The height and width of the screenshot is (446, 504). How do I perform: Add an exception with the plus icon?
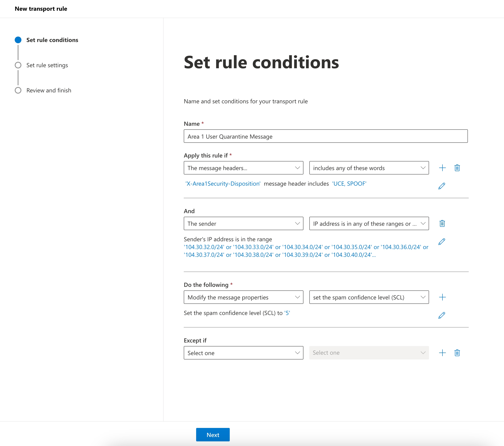[x=442, y=353]
